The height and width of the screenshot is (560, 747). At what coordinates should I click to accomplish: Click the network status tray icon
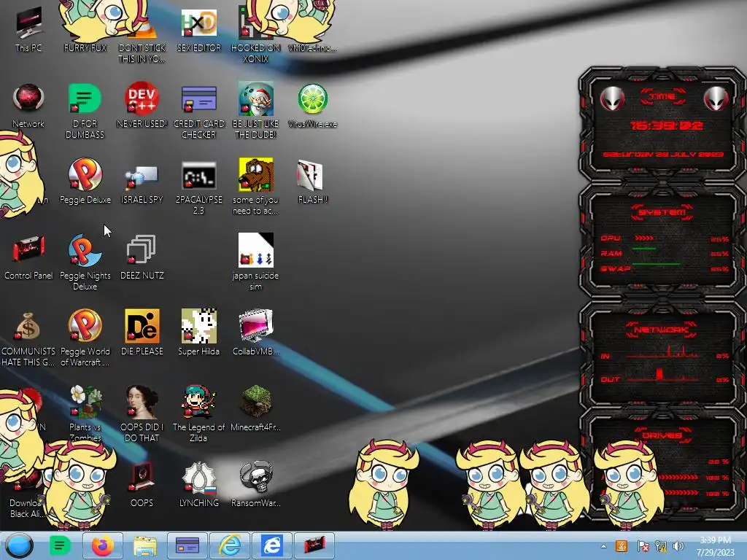tap(661, 547)
